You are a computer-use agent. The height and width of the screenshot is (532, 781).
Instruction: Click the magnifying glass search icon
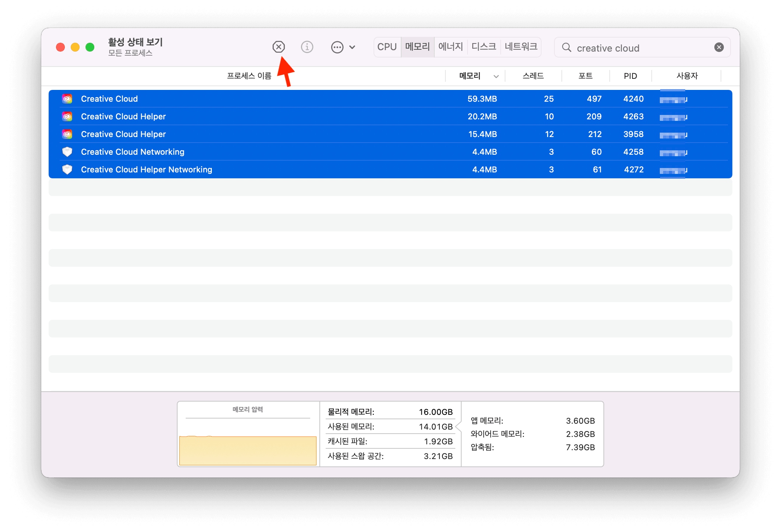567,48
